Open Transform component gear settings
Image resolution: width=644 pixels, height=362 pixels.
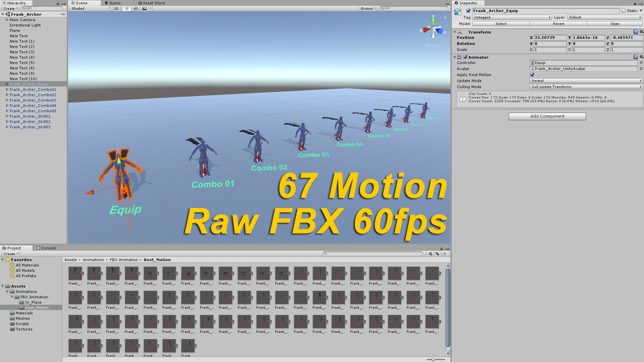point(640,32)
